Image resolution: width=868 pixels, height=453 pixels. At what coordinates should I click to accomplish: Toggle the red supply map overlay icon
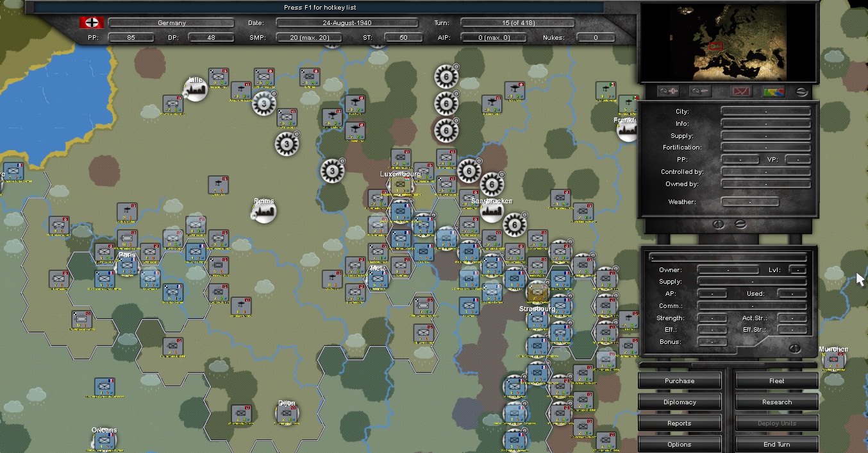[x=740, y=91]
